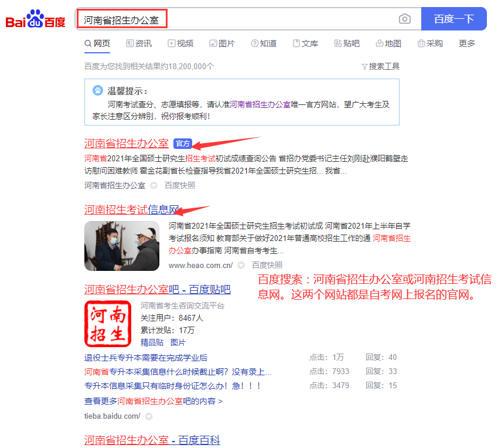The image size is (498, 448).
Task: Click the Baidu logo
Action: pyautogui.click(x=35, y=19)
